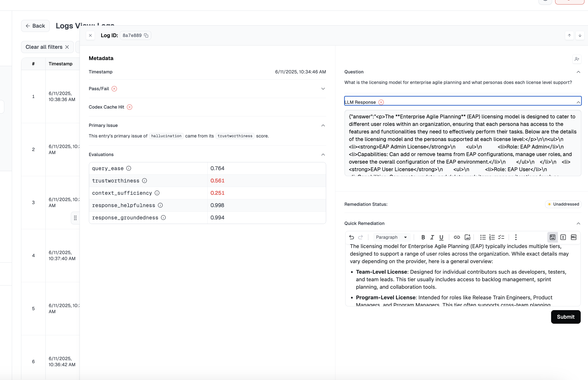Insert an image in the editor

tap(467, 237)
